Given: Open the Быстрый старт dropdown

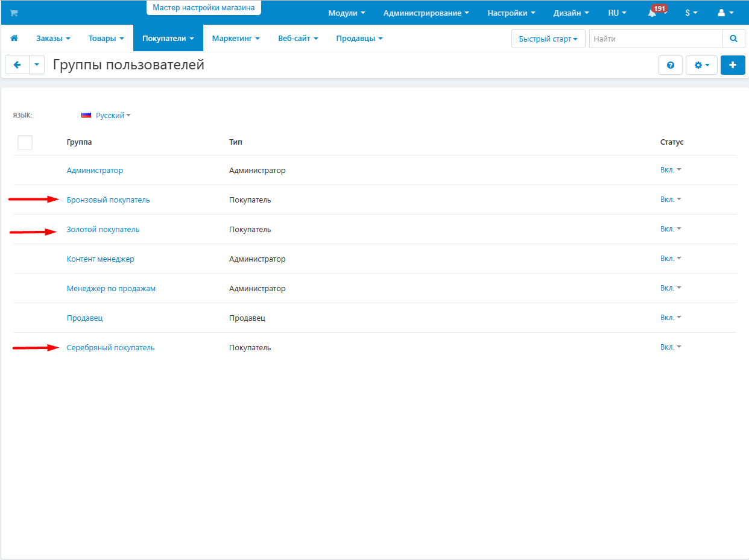Looking at the screenshot, I should (x=548, y=39).
